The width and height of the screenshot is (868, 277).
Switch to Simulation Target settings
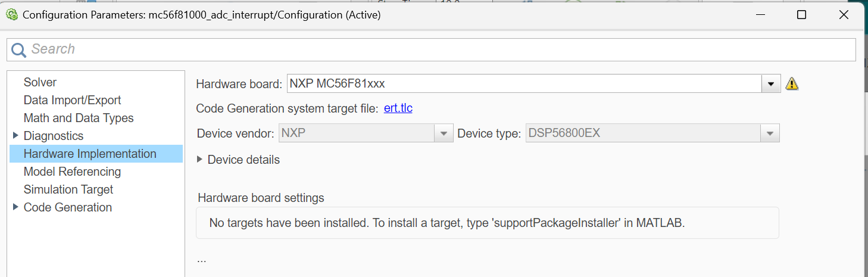point(68,189)
